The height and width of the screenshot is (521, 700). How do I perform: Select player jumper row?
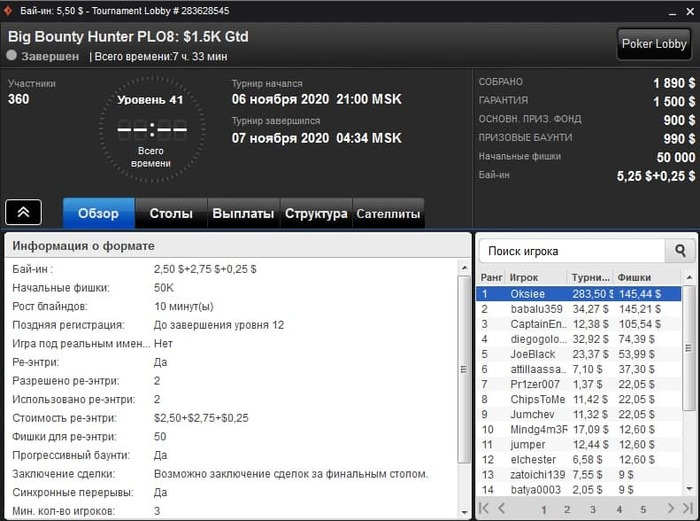tap(579, 445)
